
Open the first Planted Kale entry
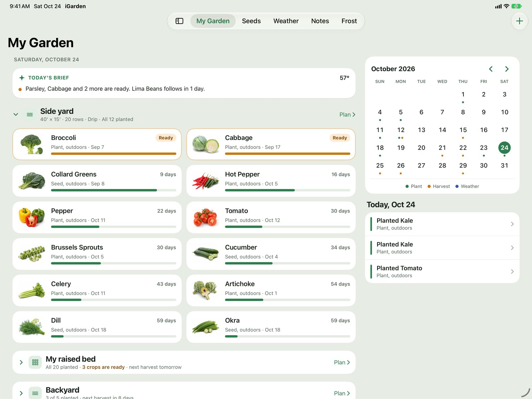(x=442, y=224)
